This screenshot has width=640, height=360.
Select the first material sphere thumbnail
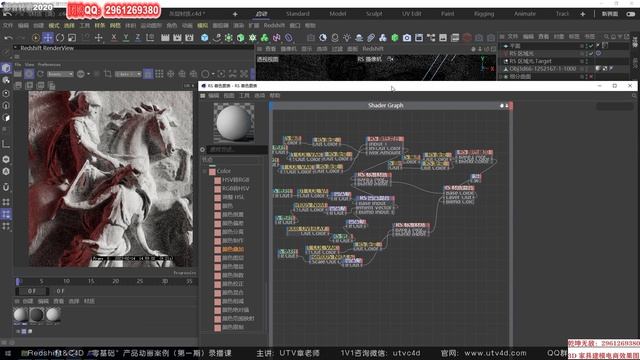pos(20,315)
